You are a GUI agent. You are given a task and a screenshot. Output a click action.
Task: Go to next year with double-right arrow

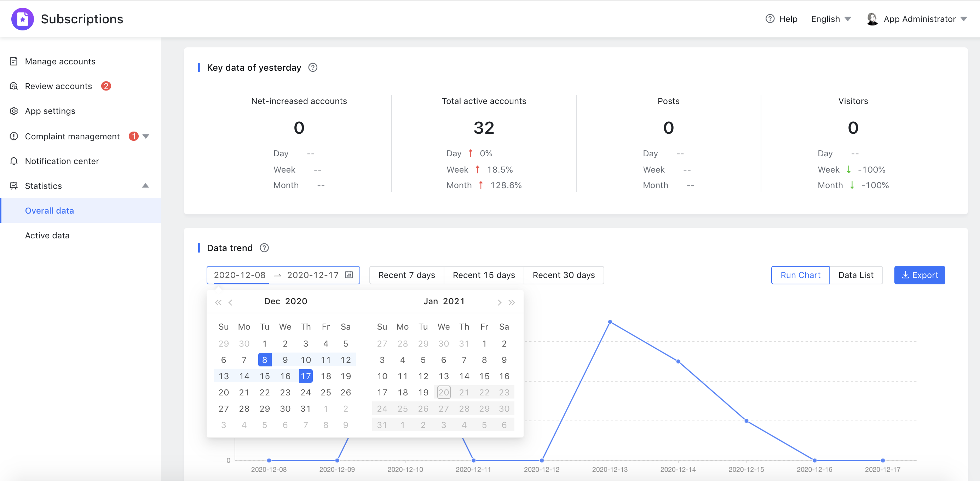(512, 302)
